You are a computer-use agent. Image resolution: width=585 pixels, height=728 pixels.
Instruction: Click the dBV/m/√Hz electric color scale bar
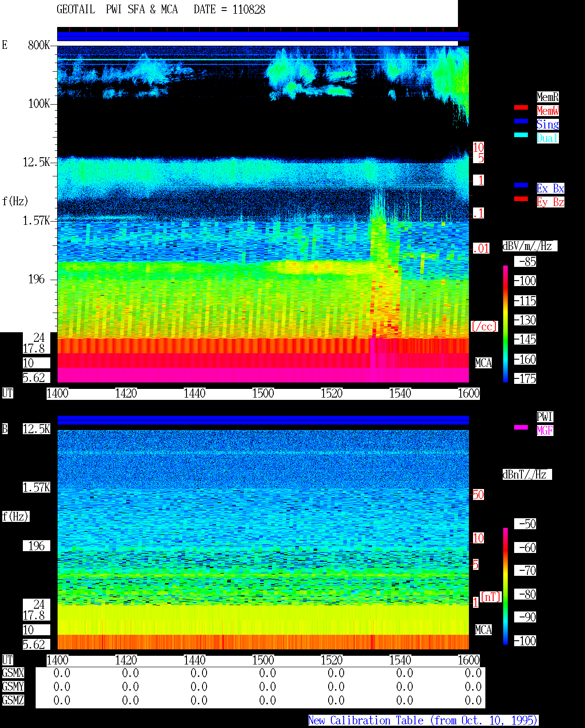[x=505, y=324]
